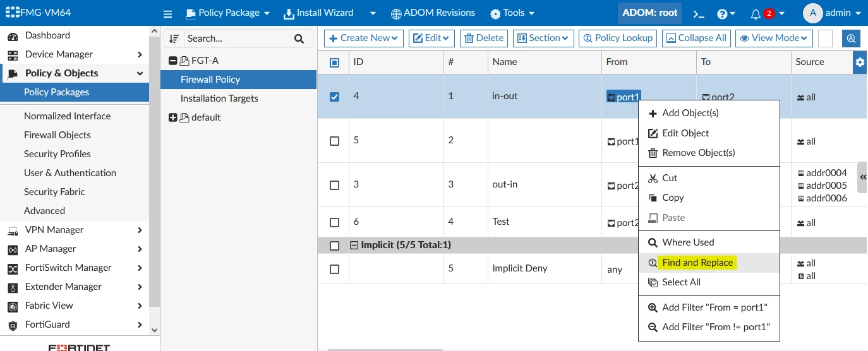Open the Policy Package dropdown
This screenshot has width=868, height=351.
click(227, 13)
